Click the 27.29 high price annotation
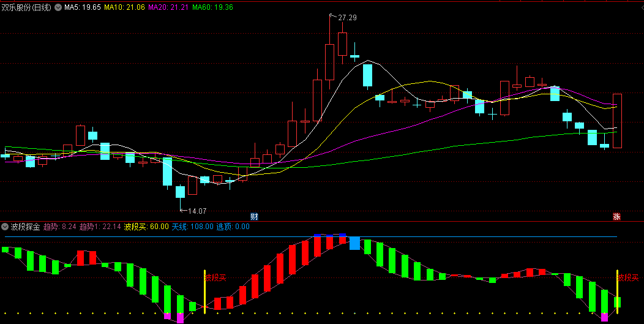The image size is (644, 324). pyautogui.click(x=348, y=18)
